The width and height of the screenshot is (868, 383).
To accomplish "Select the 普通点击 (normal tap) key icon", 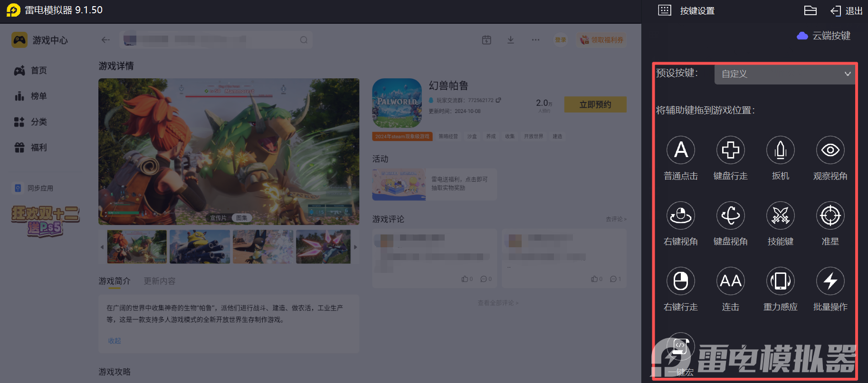I will coord(680,150).
